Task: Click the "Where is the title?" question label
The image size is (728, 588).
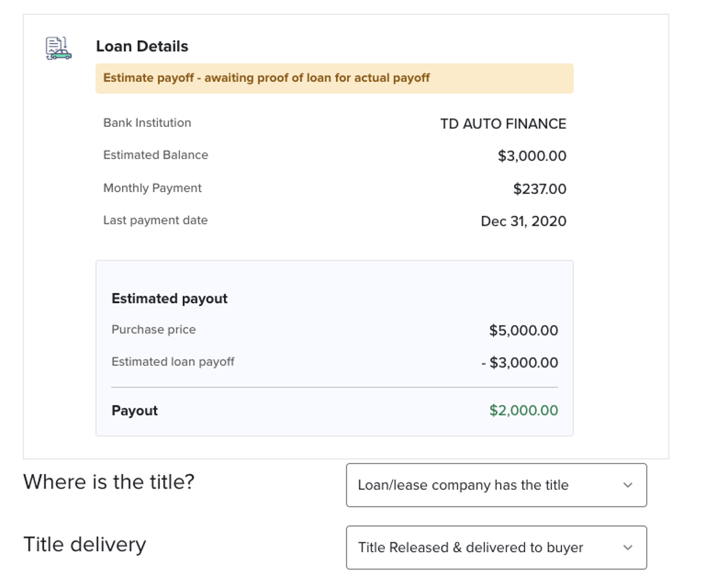Action: [109, 482]
